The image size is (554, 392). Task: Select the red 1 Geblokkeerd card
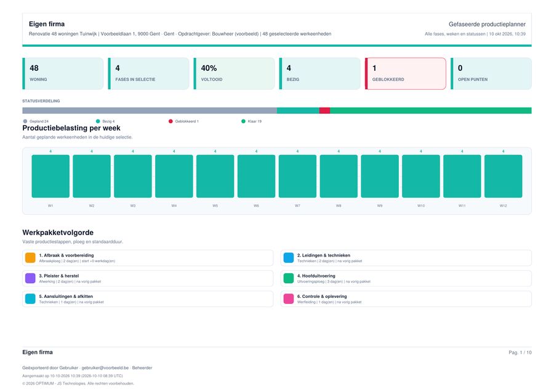point(406,73)
